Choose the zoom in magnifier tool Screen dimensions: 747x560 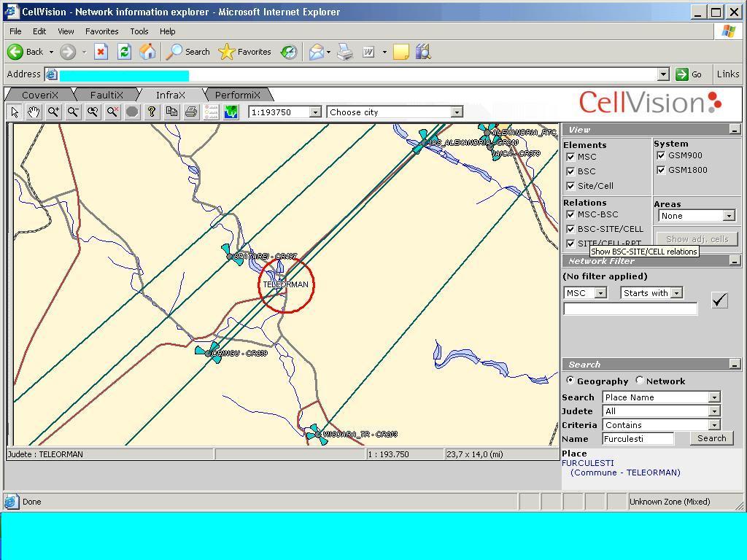coord(53,112)
